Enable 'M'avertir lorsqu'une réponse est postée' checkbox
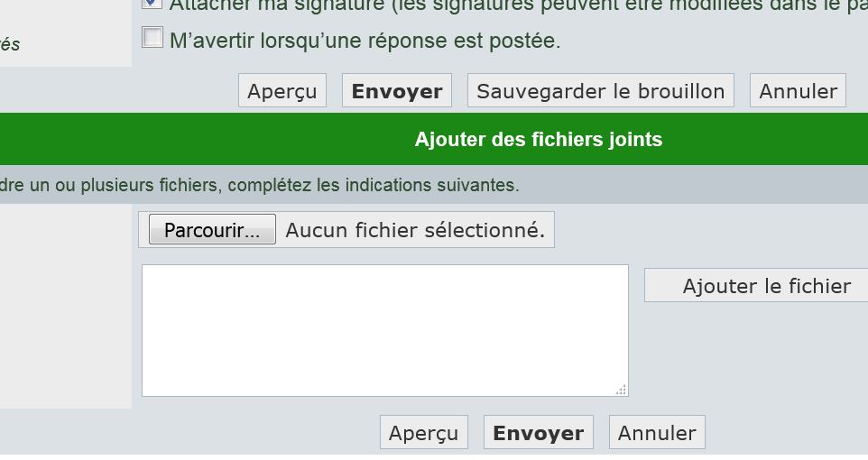This screenshot has height=460, width=868. 153,38
